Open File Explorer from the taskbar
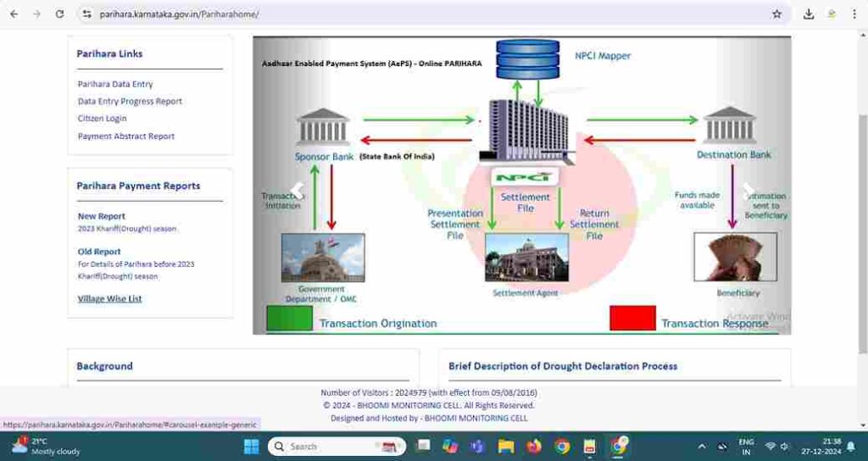This screenshot has height=461, width=868. click(506, 447)
